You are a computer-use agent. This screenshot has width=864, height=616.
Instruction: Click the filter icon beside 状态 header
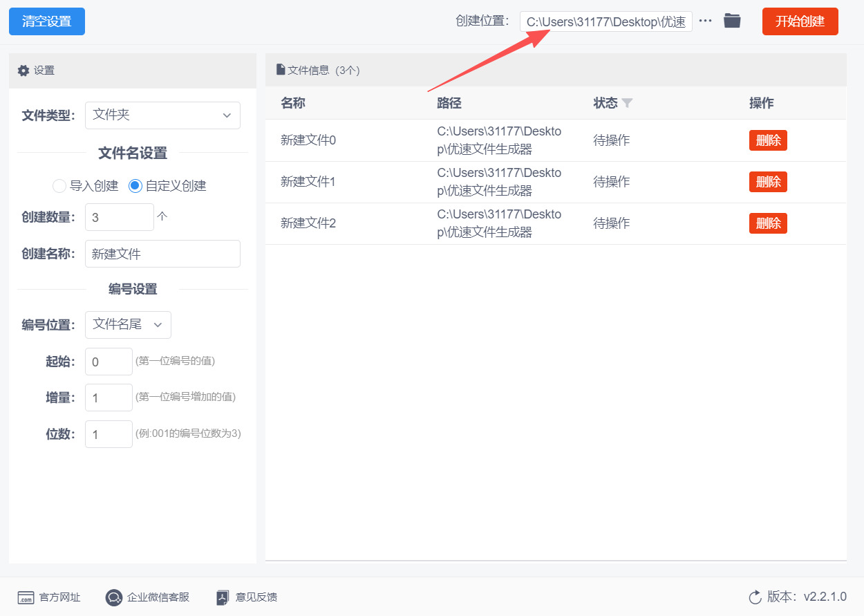pos(627,103)
